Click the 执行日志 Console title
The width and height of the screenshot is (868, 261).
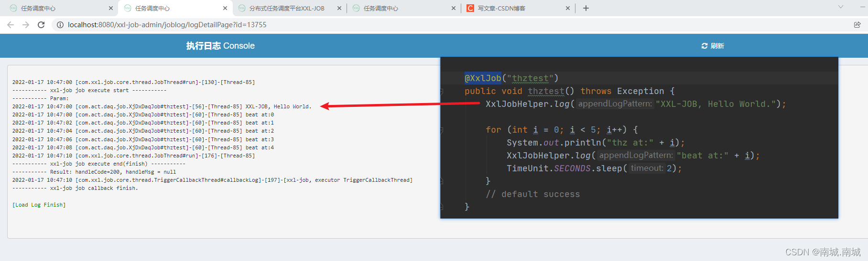coord(220,46)
